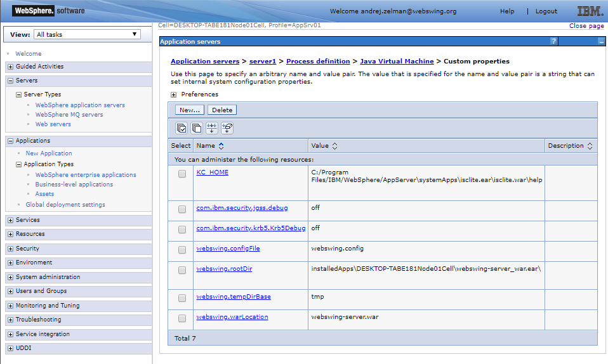Go to Process definition breadcrumb

(x=318, y=62)
